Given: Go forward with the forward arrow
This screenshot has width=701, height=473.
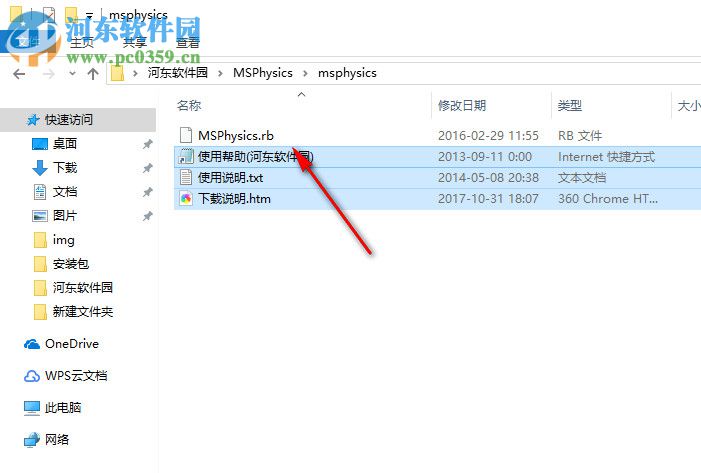Looking at the screenshot, I should (x=48, y=74).
